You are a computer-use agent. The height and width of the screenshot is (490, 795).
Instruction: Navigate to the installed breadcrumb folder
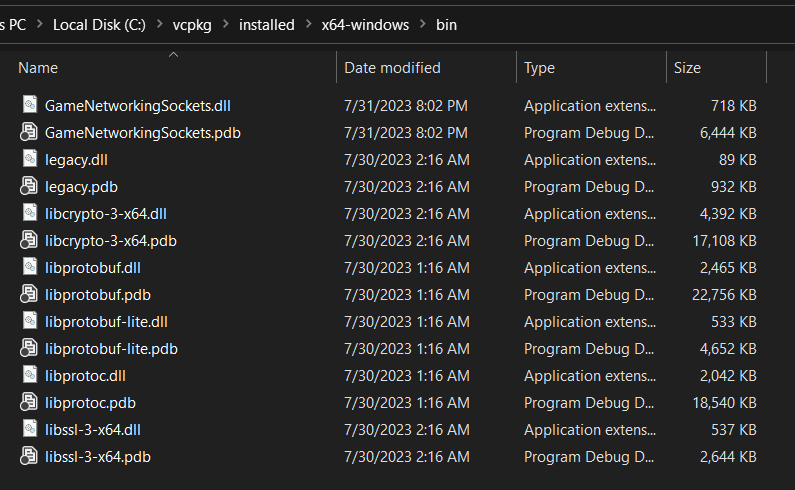coord(266,25)
